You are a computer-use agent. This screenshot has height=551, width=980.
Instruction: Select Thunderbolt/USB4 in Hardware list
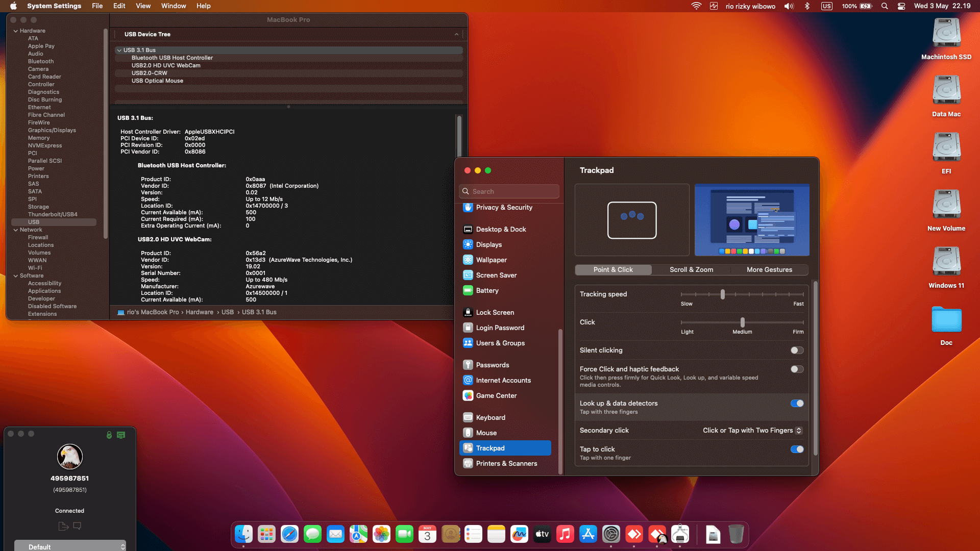[x=53, y=215]
